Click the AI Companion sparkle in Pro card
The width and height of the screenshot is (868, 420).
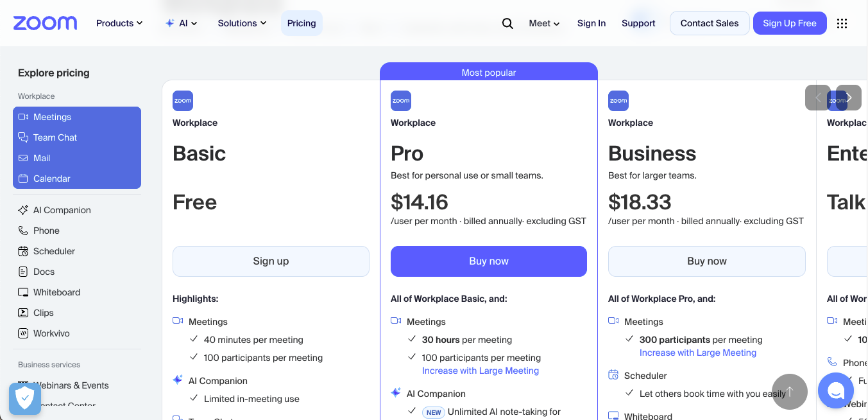[x=396, y=393]
